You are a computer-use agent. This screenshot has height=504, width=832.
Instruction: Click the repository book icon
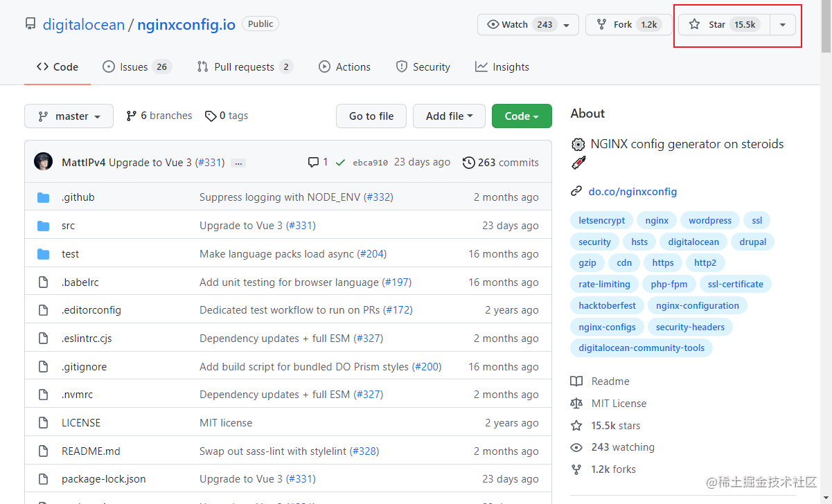(30, 24)
